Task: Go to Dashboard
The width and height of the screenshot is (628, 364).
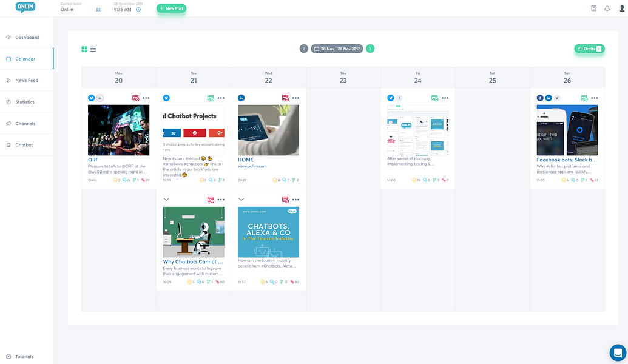Action: point(27,37)
